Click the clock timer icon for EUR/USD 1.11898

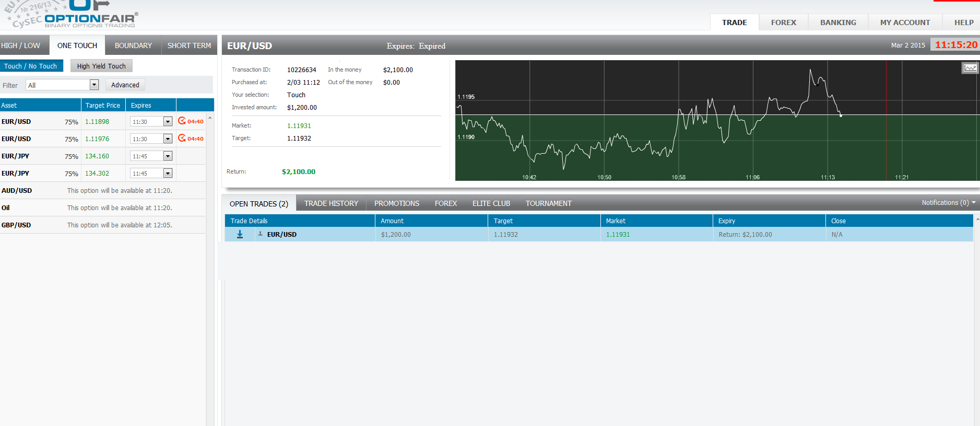tap(182, 121)
